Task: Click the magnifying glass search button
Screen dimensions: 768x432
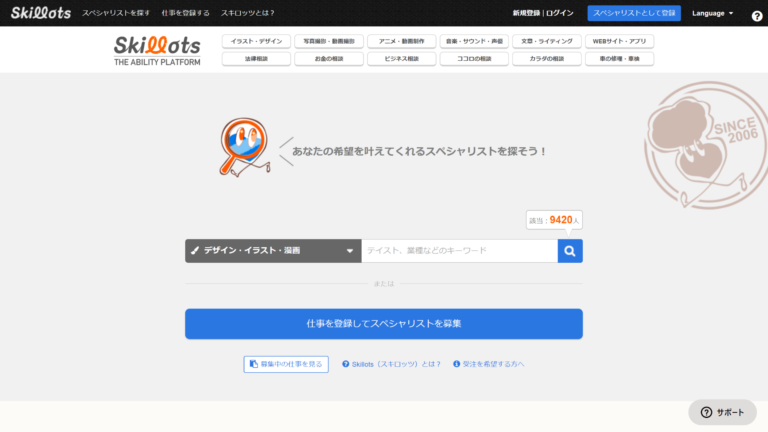Action: (x=570, y=251)
